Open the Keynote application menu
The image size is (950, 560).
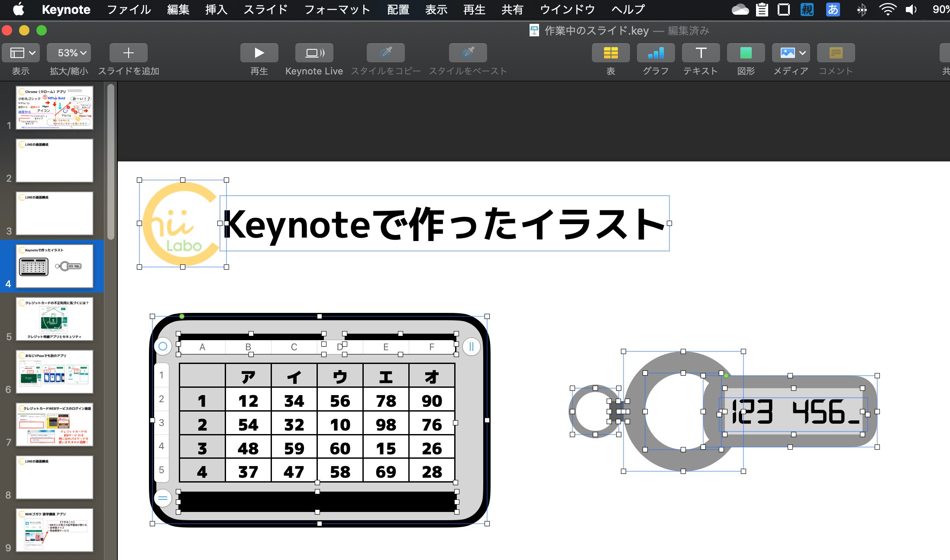coord(66,10)
